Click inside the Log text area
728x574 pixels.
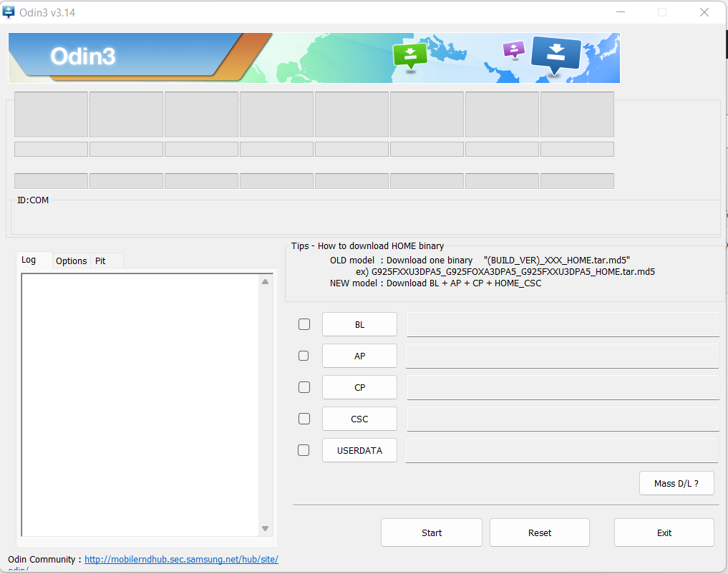pyautogui.click(x=140, y=405)
